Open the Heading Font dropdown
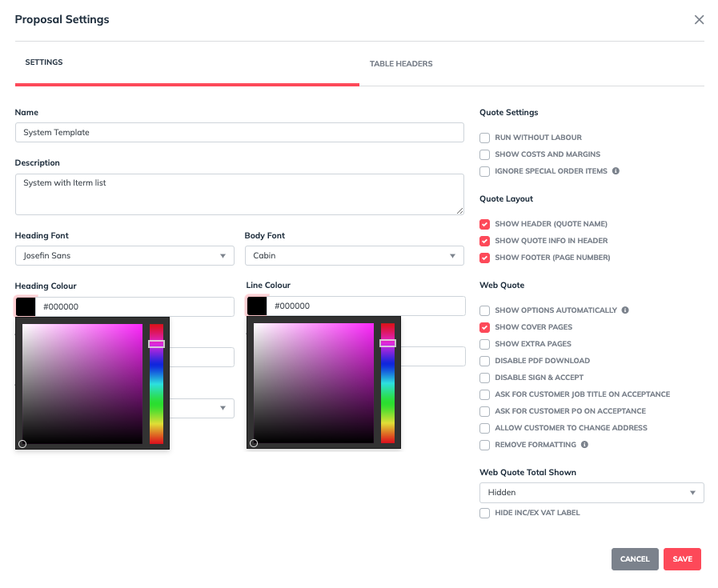The image size is (718, 588). point(124,256)
